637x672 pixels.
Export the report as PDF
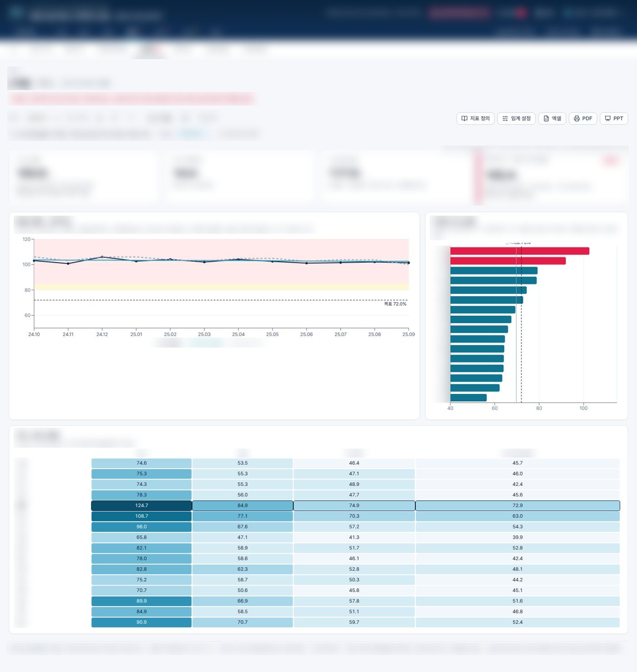pos(583,118)
